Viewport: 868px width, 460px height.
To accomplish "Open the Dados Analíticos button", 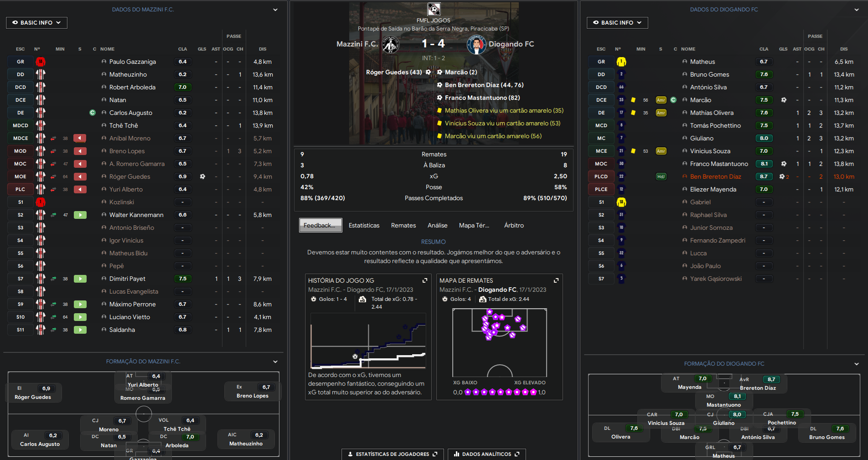I will click(486, 454).
